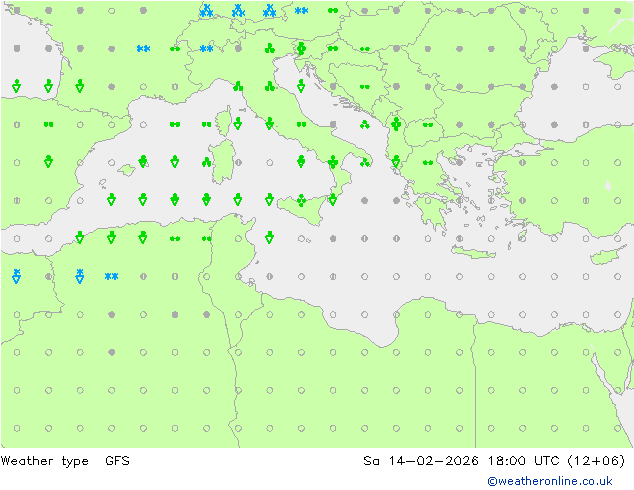The height and width of the screenshot is (490, 634).
Task: Click the date Sa 14-02-2026
Action: coord(412,461)
